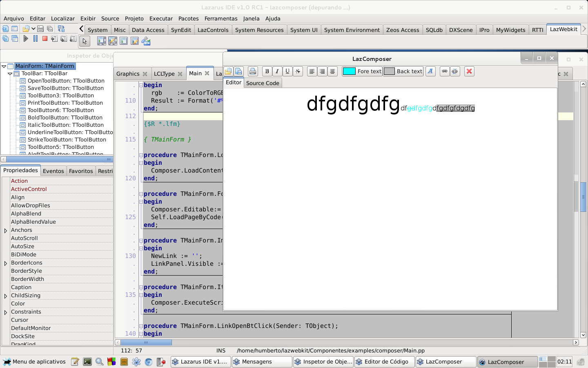Switch to the Source Code tab
Screen dimensions: 588x368
(x=263, y=83)
